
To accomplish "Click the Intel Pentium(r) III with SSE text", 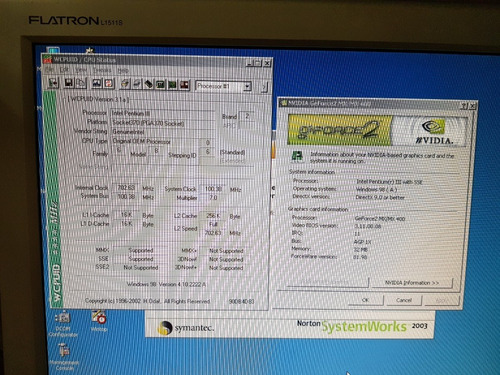I will click(389, 182).
